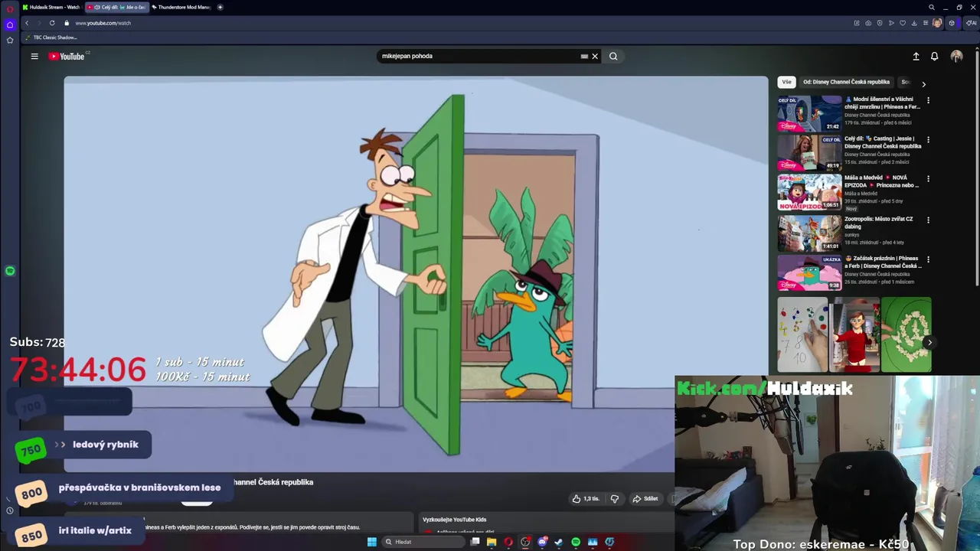Open Opera tab search magnifier
980x551 pixels.
932,7
